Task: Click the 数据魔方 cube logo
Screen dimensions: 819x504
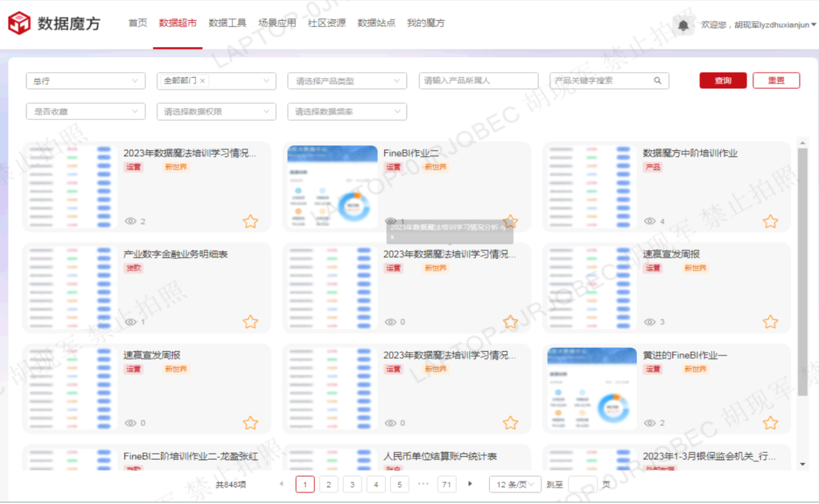Action: coord(19,23)
